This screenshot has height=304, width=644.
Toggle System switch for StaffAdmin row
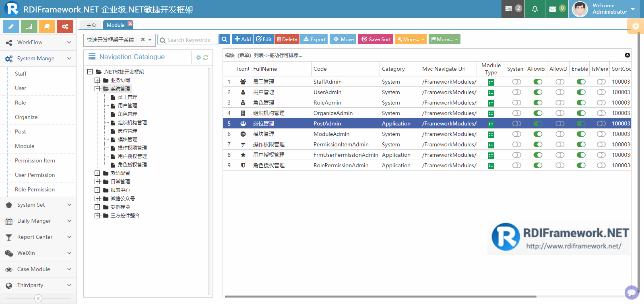pos(517,82)
